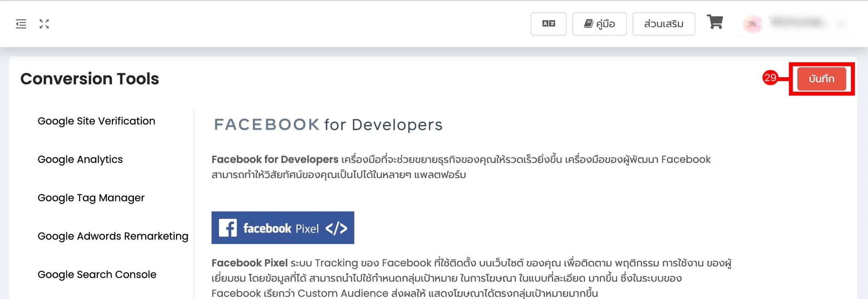The image size is (868, 299).
Task: Open the user profile avatar
Action: click(752, 24)
